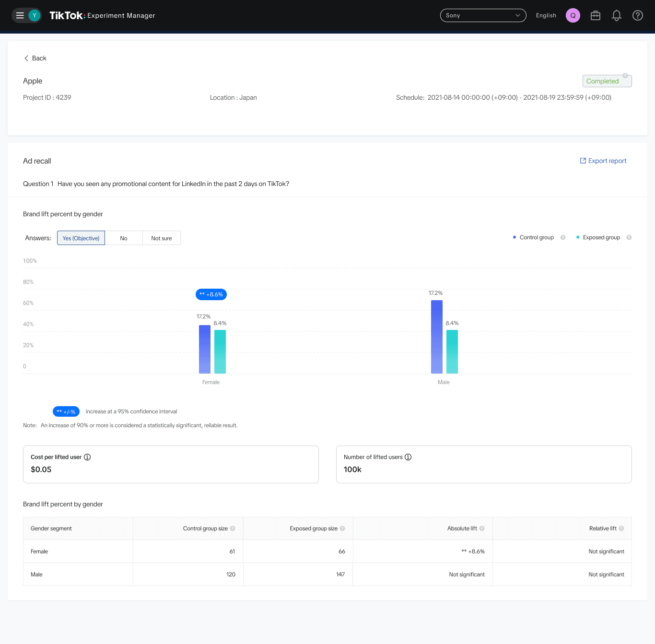The height and width of the screenshot is (644, 655).
Task: Click the 'Female' chart axis label
Action: 211,382
